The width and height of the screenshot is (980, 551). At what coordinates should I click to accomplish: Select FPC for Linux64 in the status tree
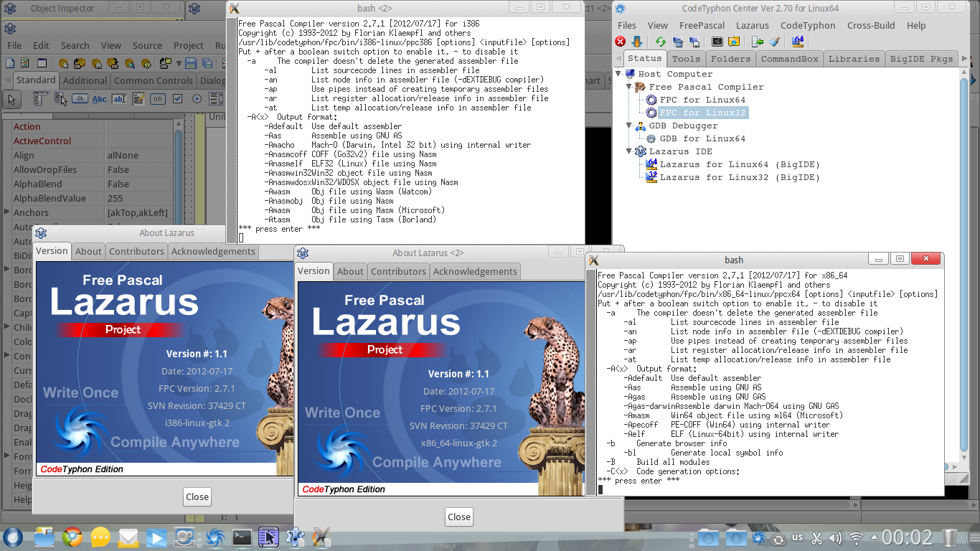(x=702, y=100)
